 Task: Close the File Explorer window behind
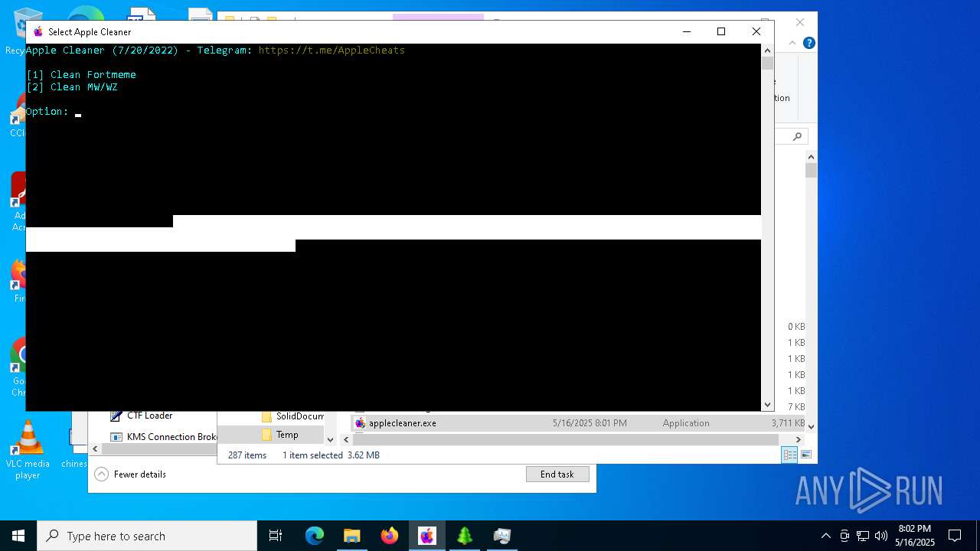(800, 22)
